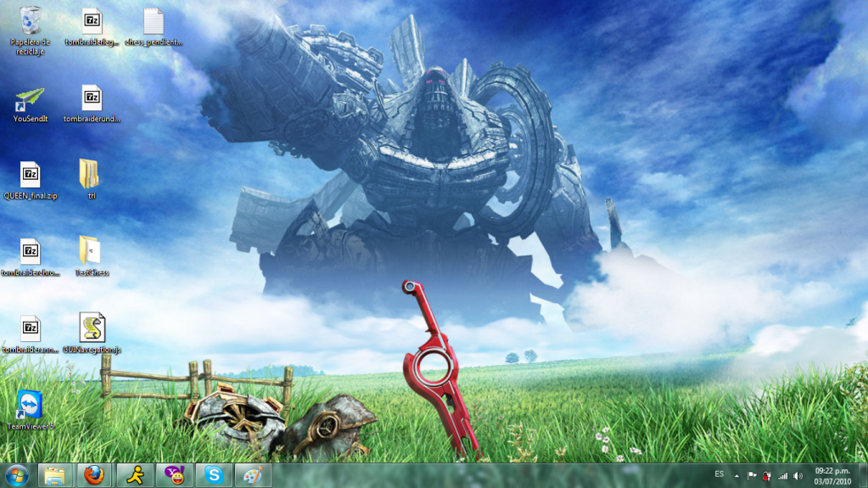Launch Yahoo Messenger from the taskbar

[174, 474]
